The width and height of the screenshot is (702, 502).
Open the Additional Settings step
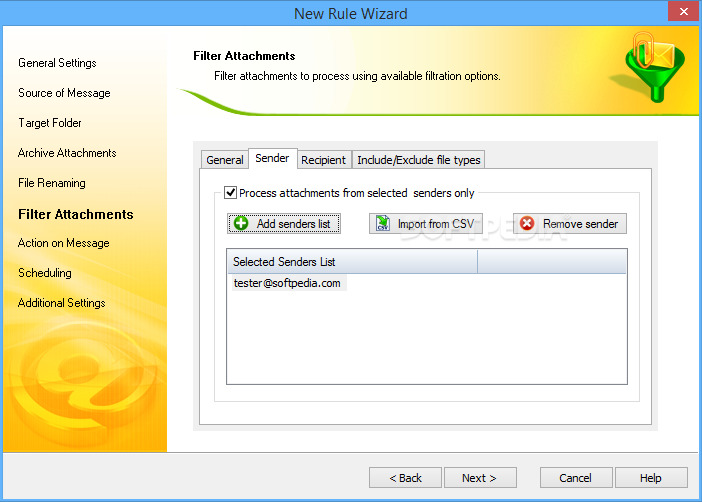[62, 303]
